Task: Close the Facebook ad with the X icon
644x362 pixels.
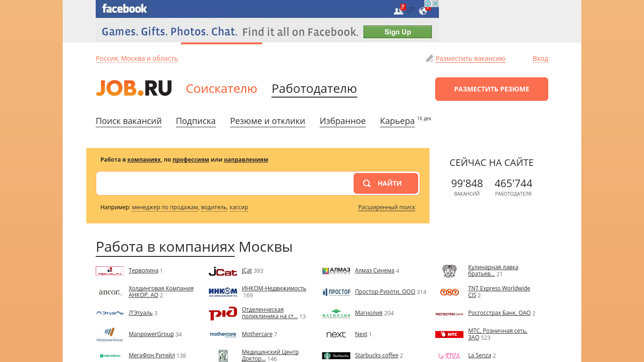Action: (x=436, y=3)
